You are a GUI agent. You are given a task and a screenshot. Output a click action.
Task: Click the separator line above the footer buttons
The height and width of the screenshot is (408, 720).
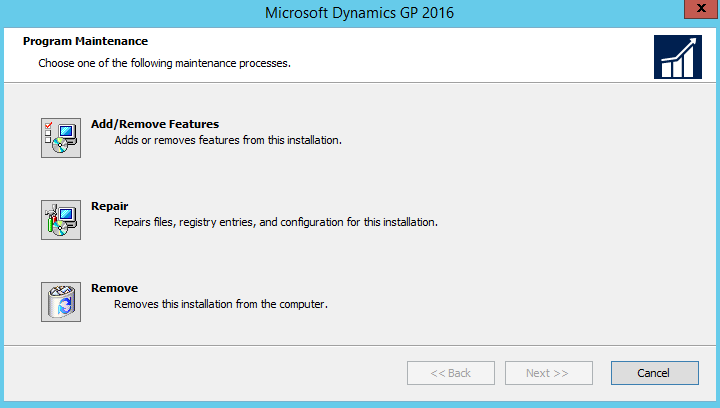click(x=360, y=345)
